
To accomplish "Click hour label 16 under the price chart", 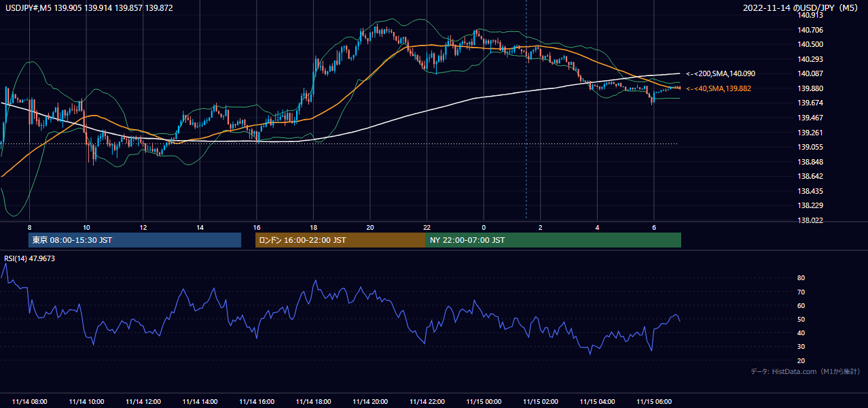I will tap(257, 227).
